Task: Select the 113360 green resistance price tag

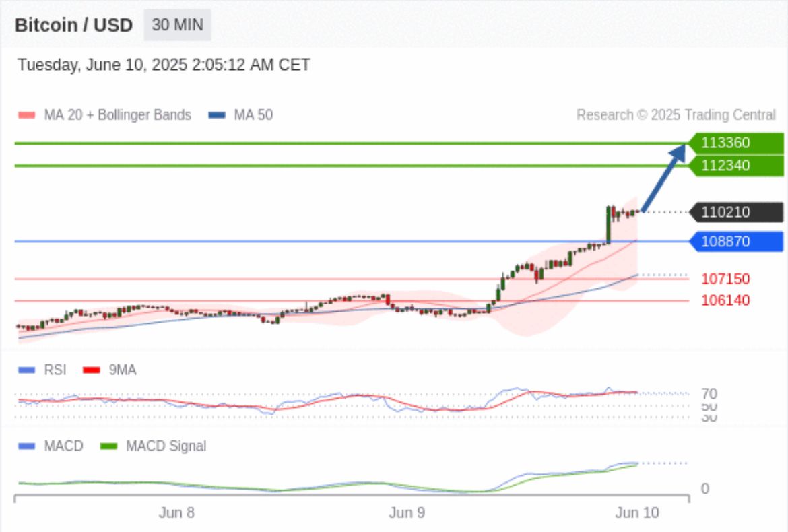Action: 735,143
